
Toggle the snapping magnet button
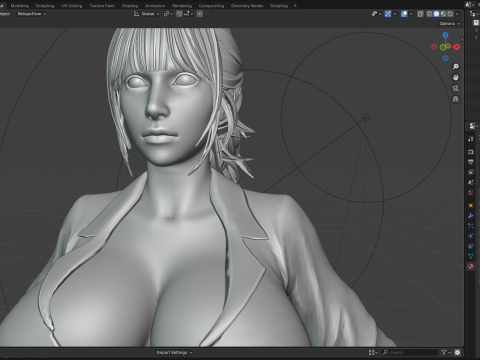(179, 14)
